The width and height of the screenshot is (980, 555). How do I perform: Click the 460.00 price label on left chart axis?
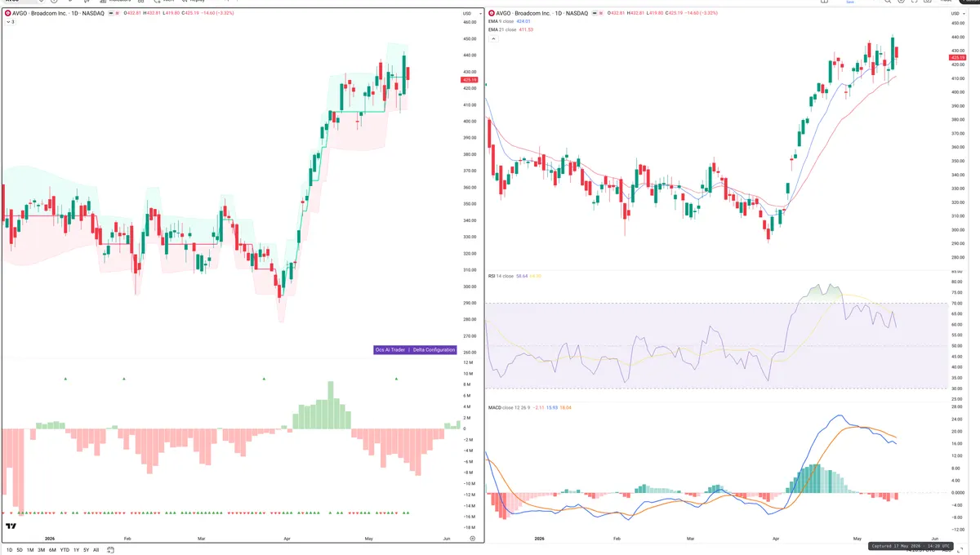tap(470, 22)
